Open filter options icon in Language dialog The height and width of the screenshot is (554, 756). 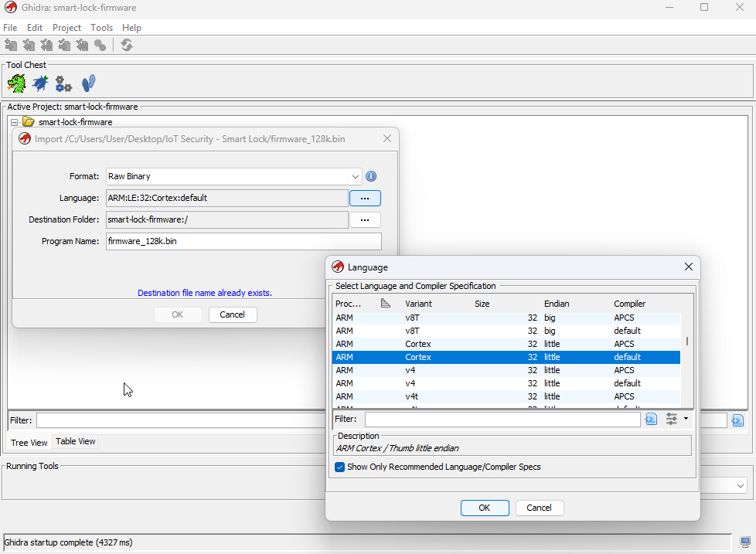click(671, 419)
